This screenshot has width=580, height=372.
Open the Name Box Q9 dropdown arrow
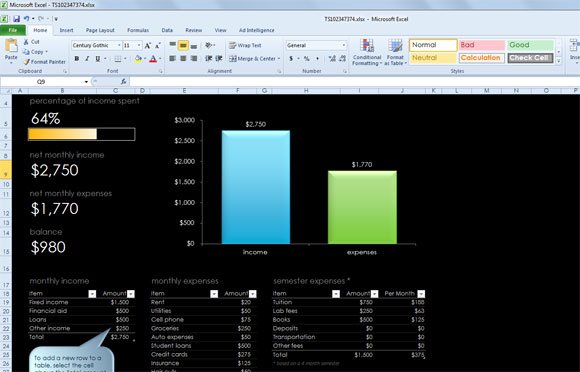[x=86, y=82]
